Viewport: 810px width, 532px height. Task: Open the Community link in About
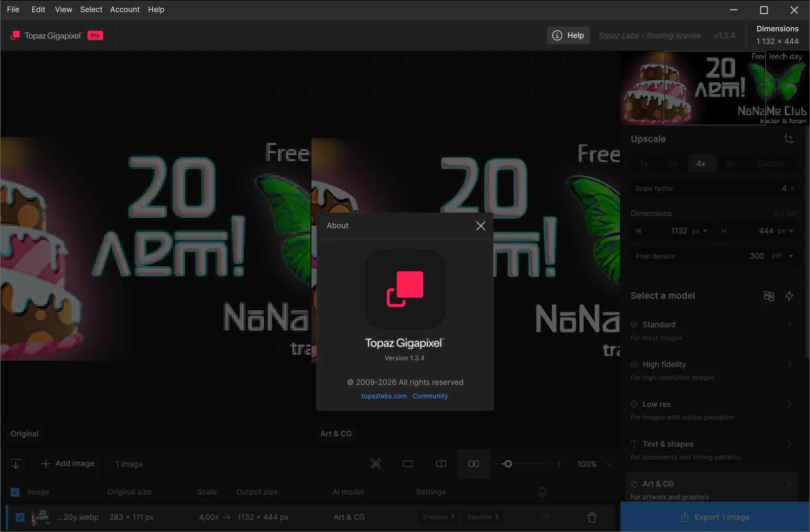click(430, 396)
